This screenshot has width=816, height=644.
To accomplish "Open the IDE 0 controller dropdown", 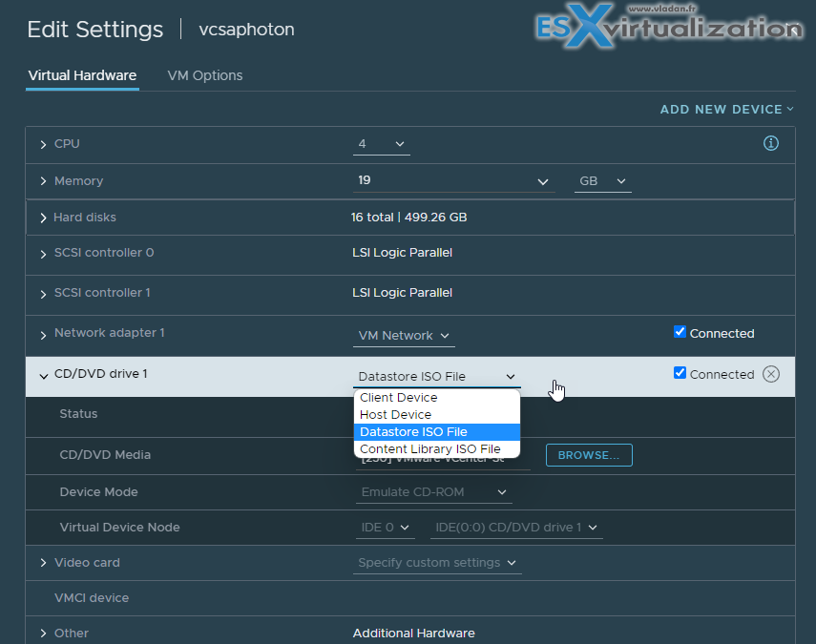I will (x=386, y=528).
